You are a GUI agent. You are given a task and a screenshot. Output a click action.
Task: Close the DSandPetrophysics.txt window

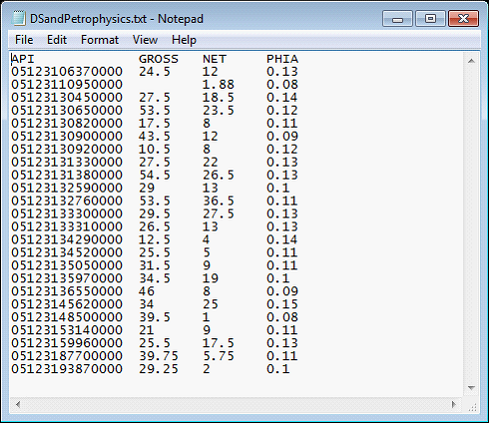tap(463, 18)
